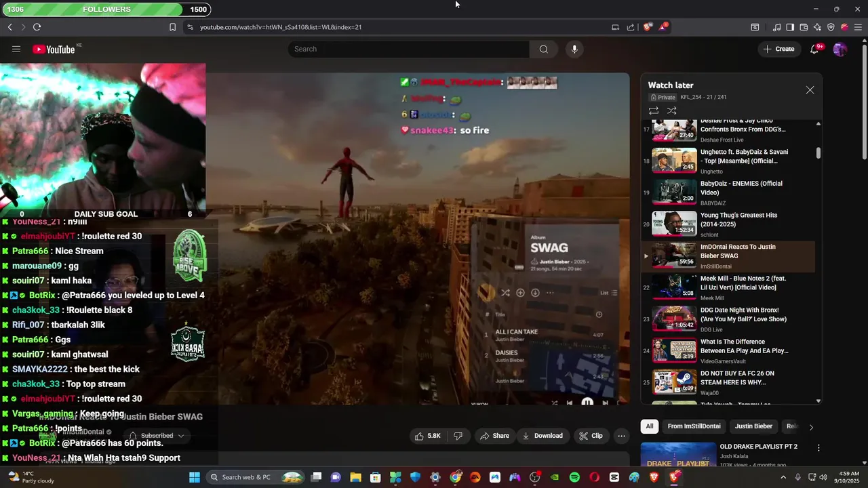Viewport: 868px width, 488px height.
Task: Open YouTube notifications bell
Action: [814, 49]
